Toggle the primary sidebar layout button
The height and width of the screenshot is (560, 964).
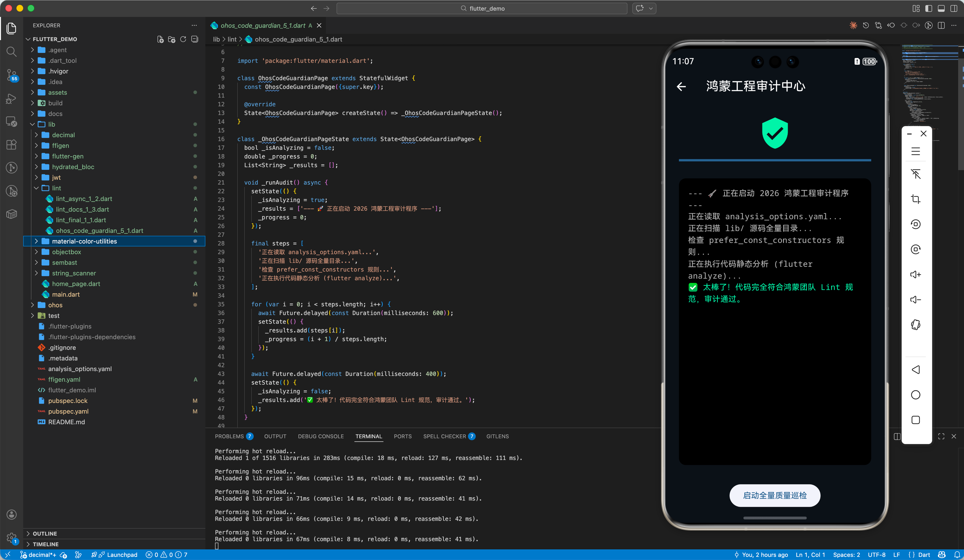click(928, 8)
